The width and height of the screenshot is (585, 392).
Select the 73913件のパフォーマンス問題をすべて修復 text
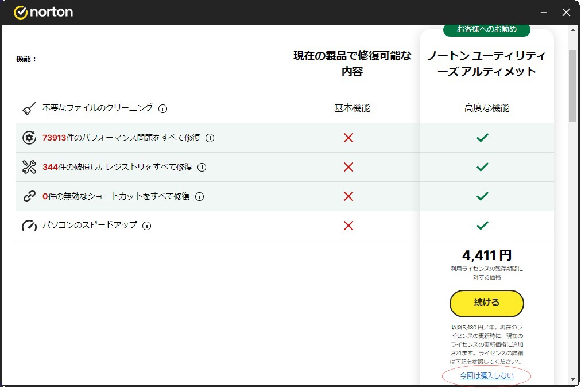(121, 138)
